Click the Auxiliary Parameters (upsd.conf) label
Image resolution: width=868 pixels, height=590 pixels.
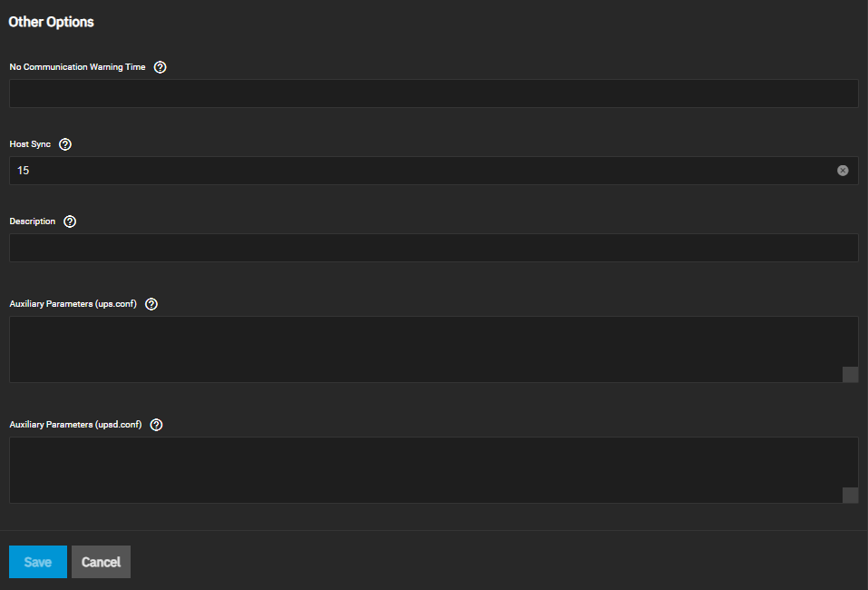[x=75, y=425]
